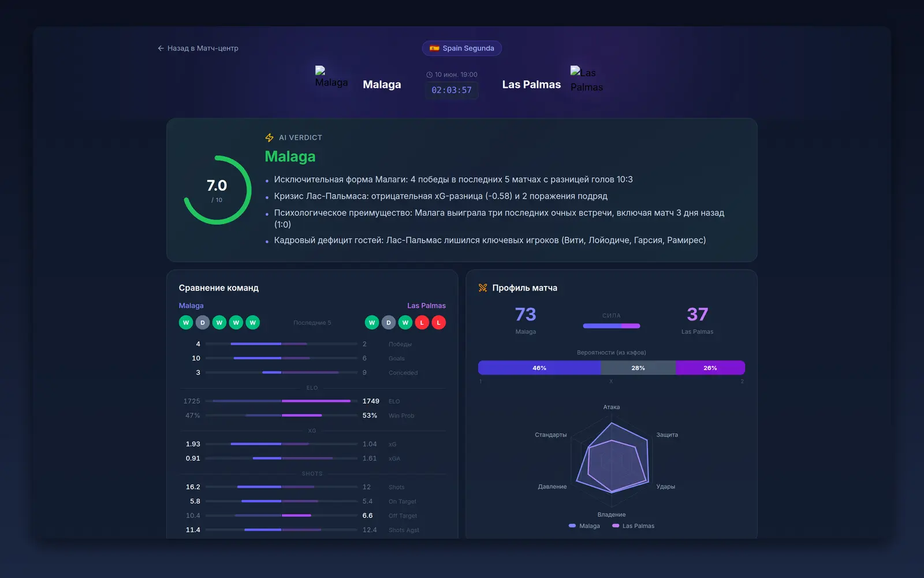Click the 46% home win probability segment
Viewport: 924px width, 578px height.
pyautogui.click(x=539, y=368)
